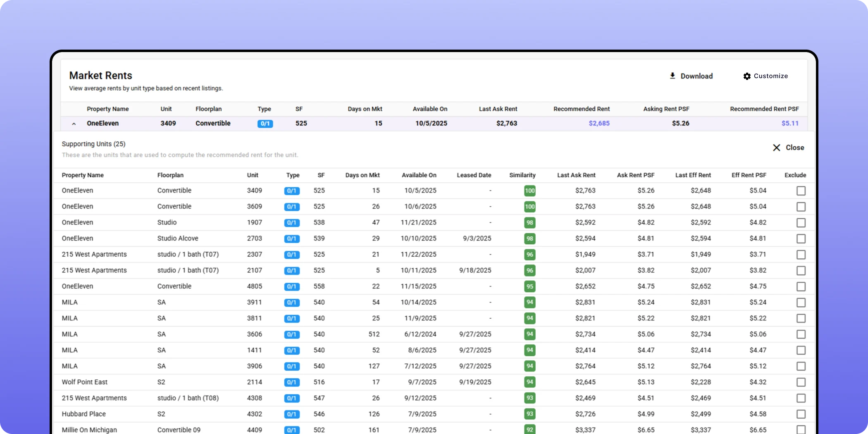Image resolution: width=868 pixels, height=434 pixels.
Task: Click the green 100 similarity badge for unit 3609
Action: [x=529, y=207]
